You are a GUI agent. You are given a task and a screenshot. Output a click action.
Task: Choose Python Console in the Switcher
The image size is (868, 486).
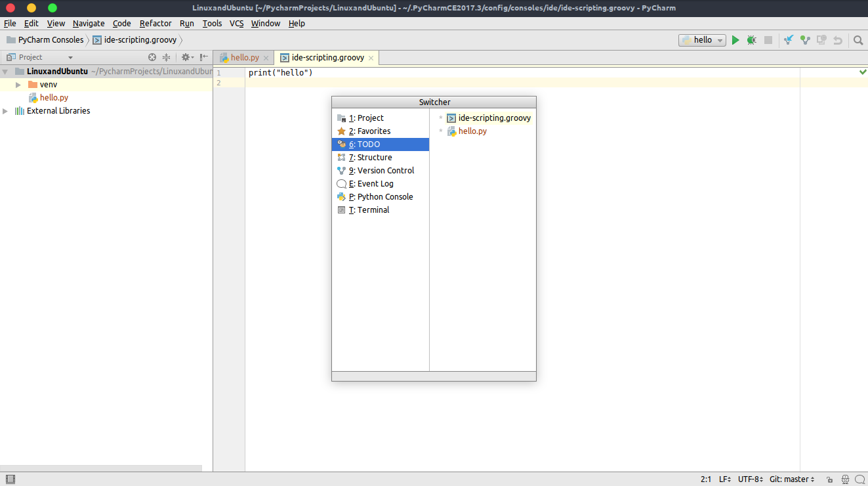point(382,196)
